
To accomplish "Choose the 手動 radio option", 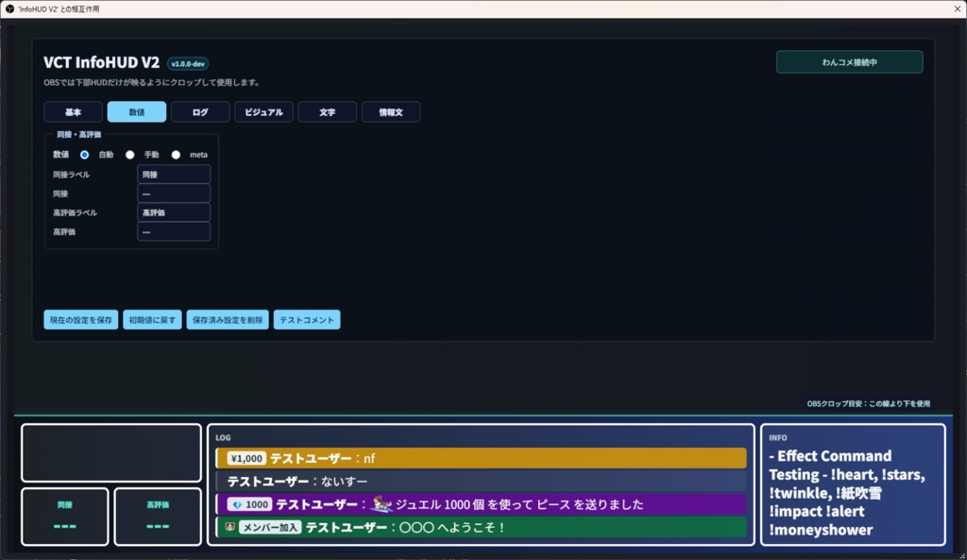I will click(x=129, y=155).
